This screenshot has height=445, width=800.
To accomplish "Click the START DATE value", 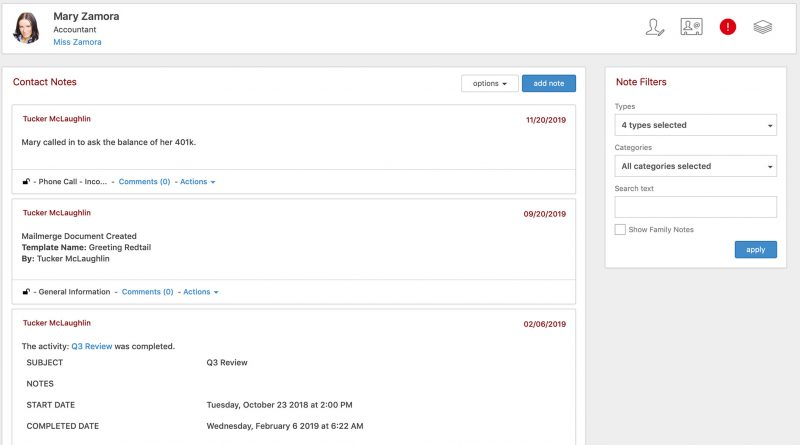I will [x=280, y=405].
